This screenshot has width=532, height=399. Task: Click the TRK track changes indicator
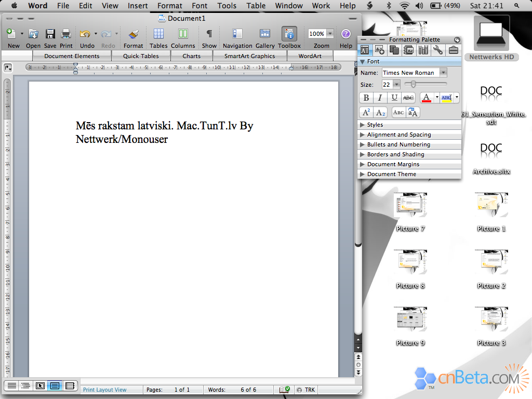click(x=305, y=390)
